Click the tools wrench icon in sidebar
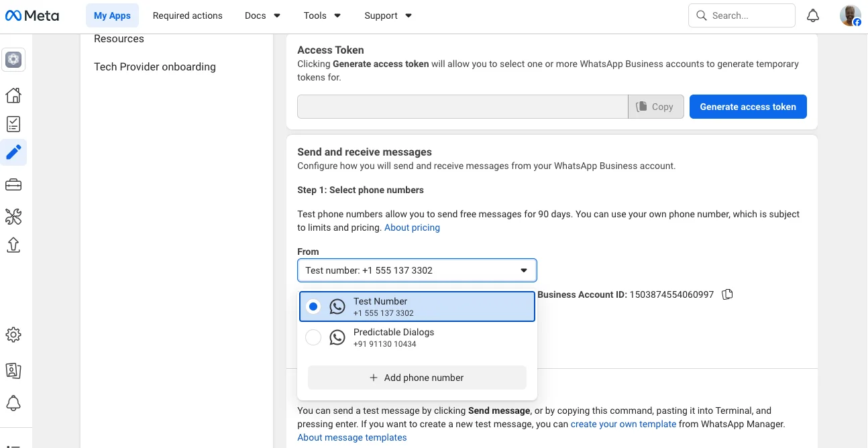868x448 pixels. (13, 216)
